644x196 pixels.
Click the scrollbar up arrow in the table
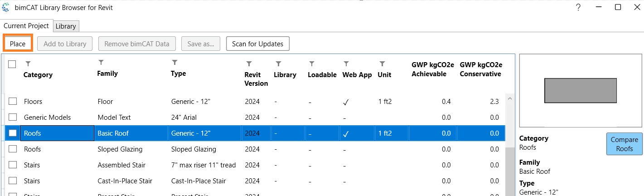click(509, 98)
